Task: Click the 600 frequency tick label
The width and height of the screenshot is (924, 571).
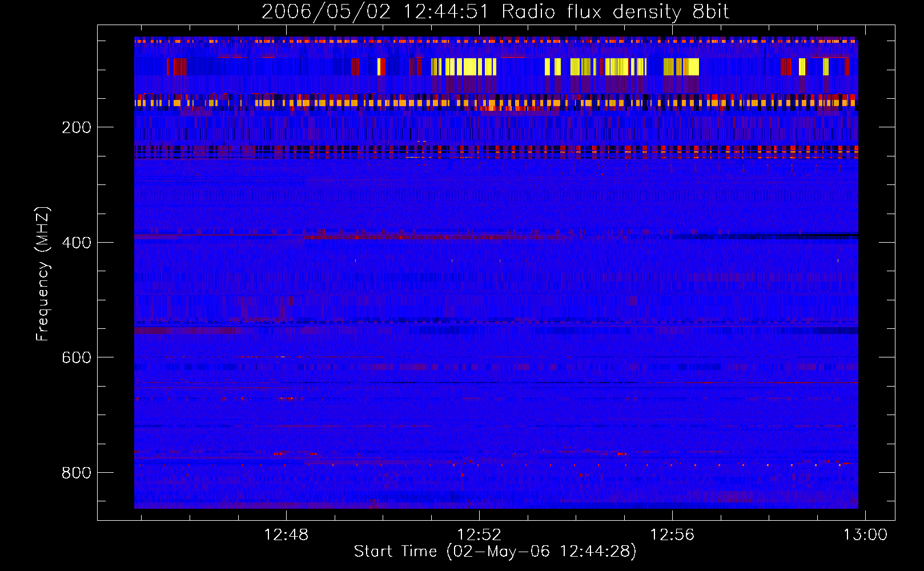Action: (x=77, y=357)
